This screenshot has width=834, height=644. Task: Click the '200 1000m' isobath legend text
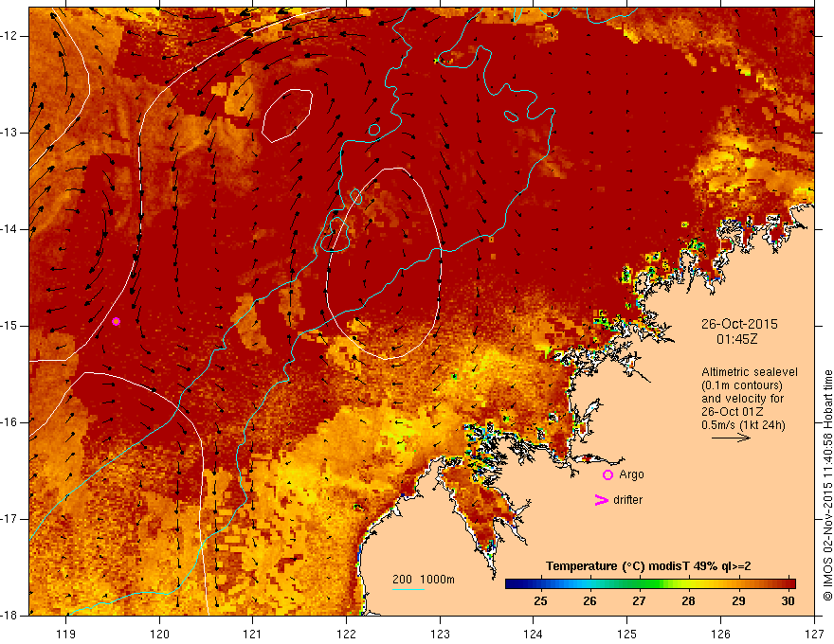coord(424,580)
